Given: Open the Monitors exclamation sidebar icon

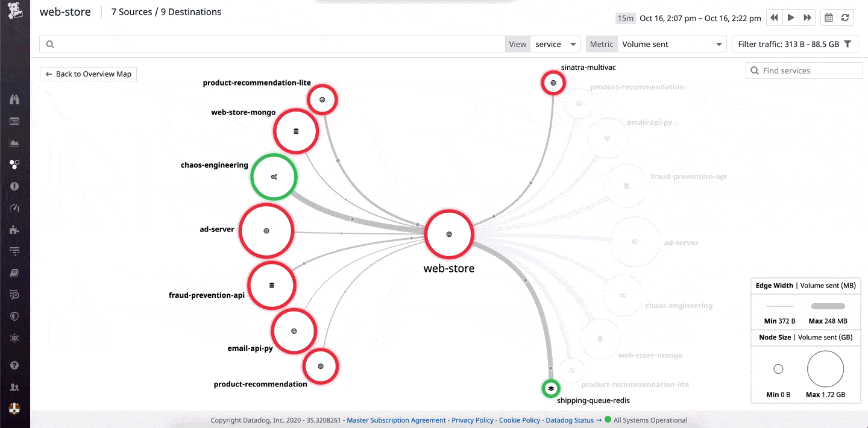Looking at the screenshot, I should point(15,186).
